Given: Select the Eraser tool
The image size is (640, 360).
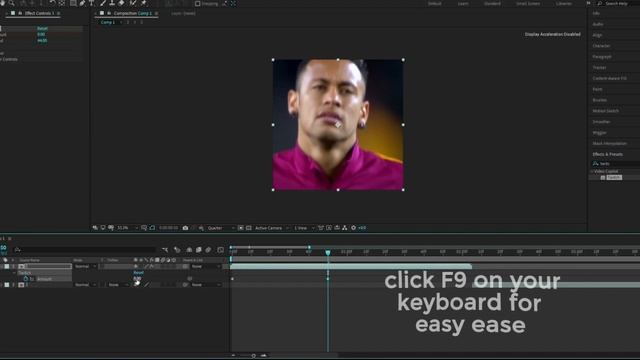Looking at the screenshot, I should click(x=122, y=3).
